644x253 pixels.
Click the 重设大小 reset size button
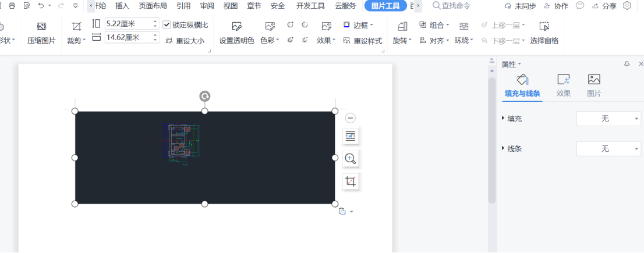[185, 41]
